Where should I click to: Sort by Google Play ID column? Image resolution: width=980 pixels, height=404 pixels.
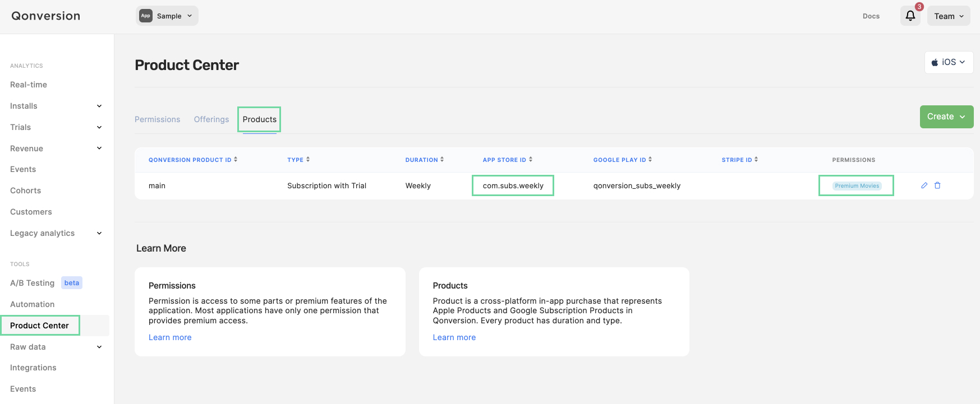pyautogui.click(x=623, y=160)
